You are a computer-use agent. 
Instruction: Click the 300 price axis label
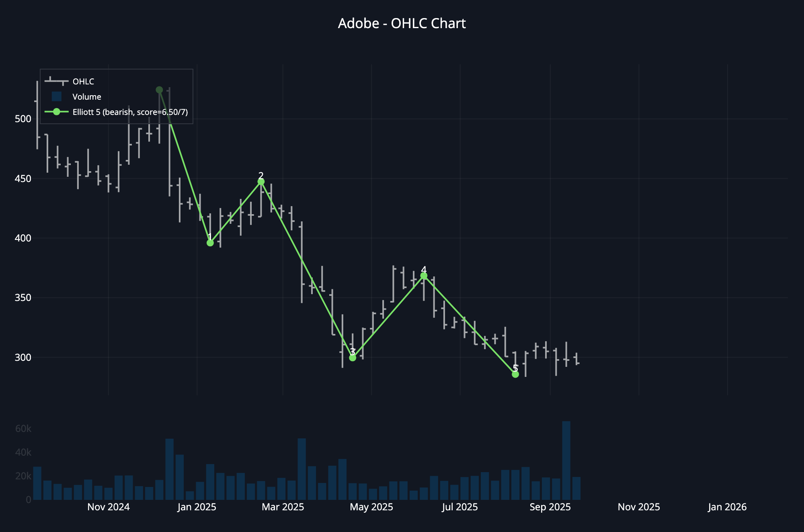(x=23, y=358)
